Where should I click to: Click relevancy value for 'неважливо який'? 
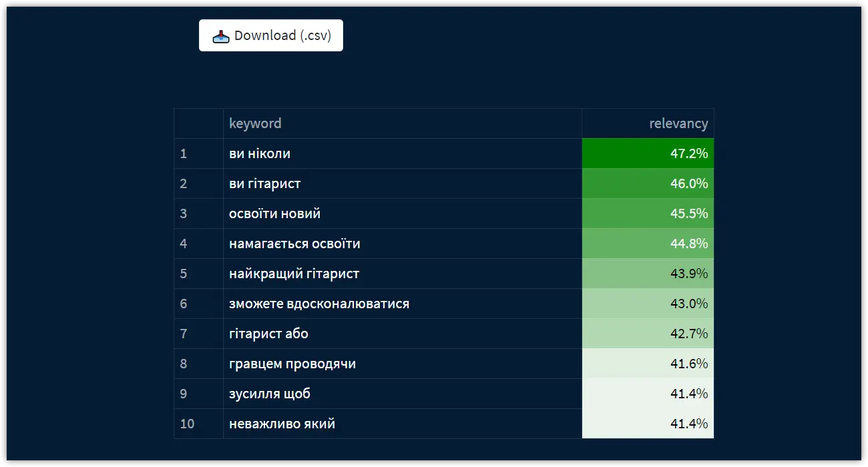648,424
